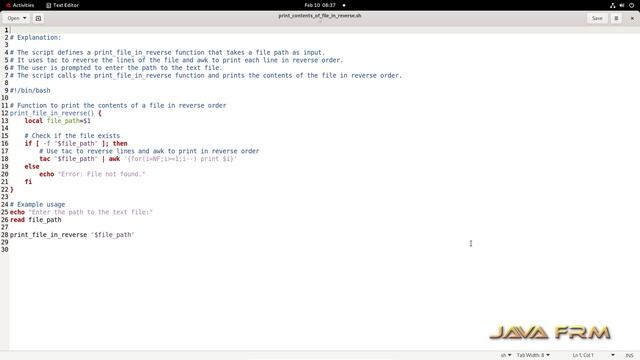This screenshot has width=640, height=360.
Task: Click the final print_file_in_reverse "$file_path" call
Action: tap(72, 235)
